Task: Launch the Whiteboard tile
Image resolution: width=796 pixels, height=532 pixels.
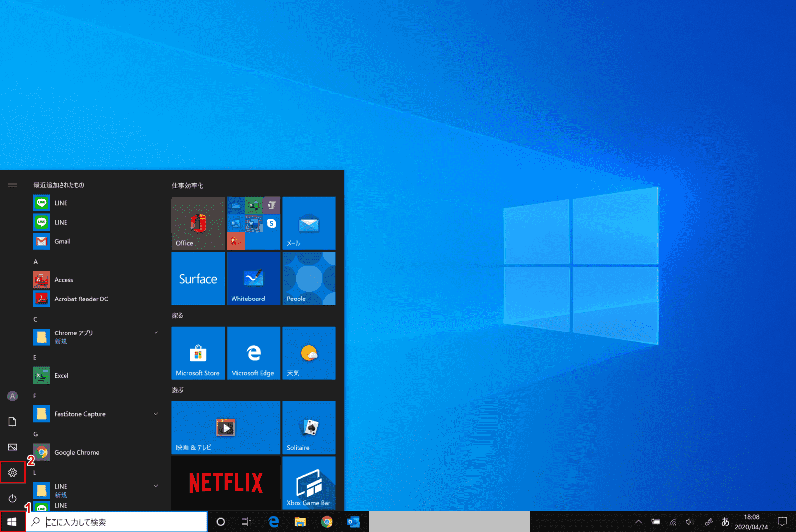Action: [x=254, y=278]
